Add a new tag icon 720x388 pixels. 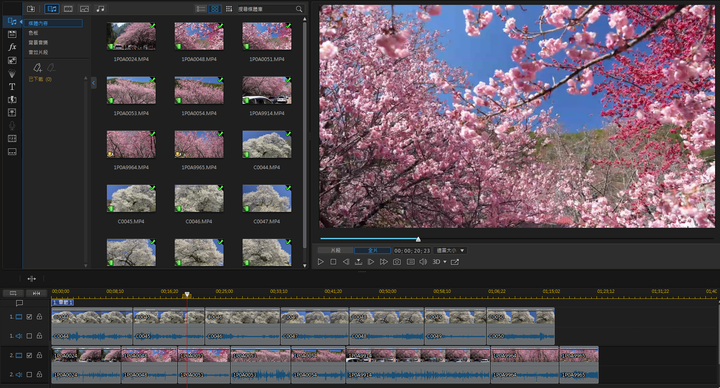37,68
